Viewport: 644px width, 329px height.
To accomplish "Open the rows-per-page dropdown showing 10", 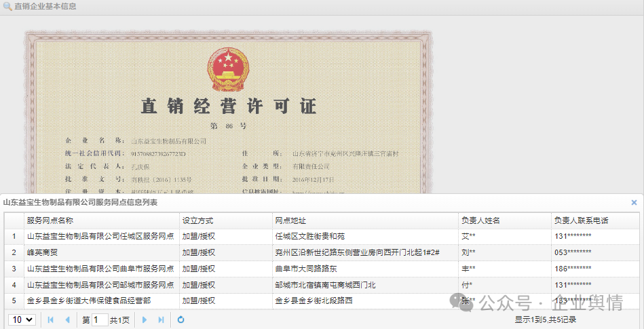I will click(x=22, y=320).
